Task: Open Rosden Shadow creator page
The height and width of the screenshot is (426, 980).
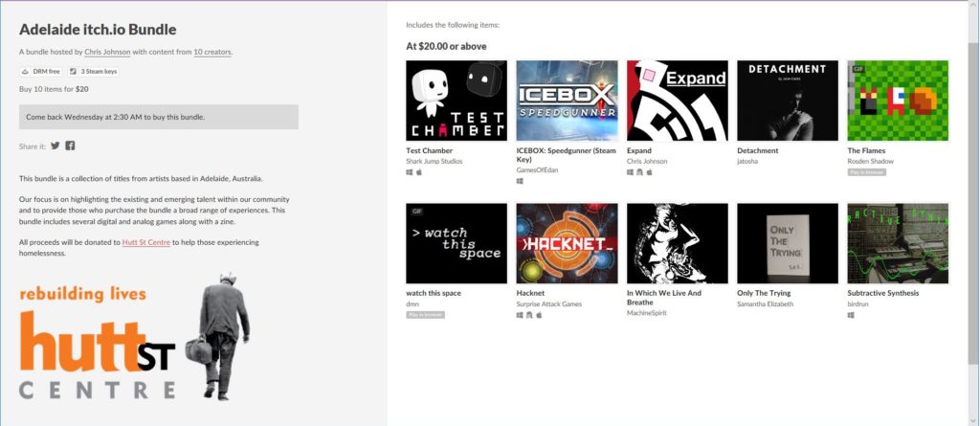Action: click(x=871, y=162)
